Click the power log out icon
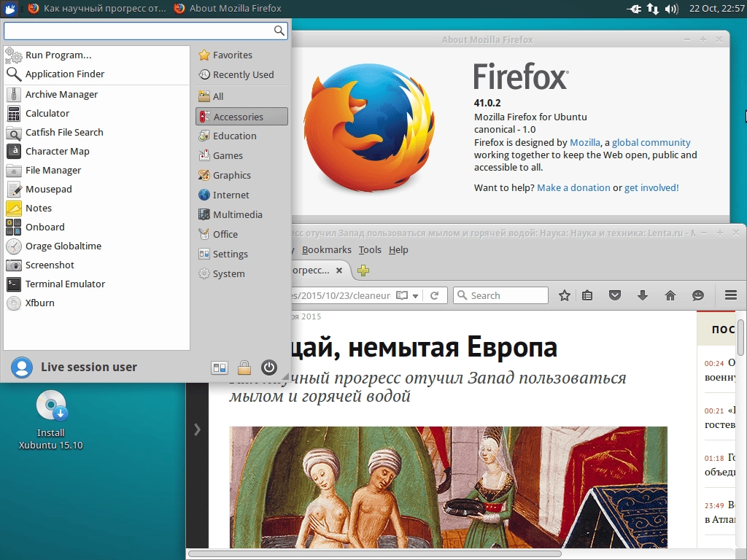 (269, 367)
